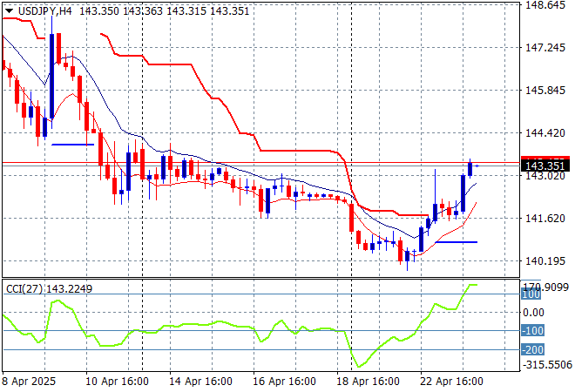
Task: Click the green CCI line low near -315
Action: click(359, 366)
